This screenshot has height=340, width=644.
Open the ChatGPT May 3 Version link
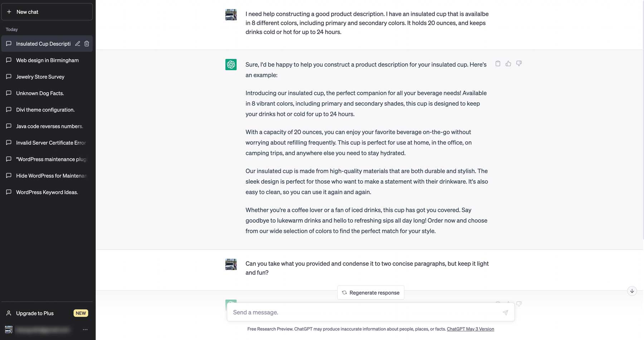470,329
